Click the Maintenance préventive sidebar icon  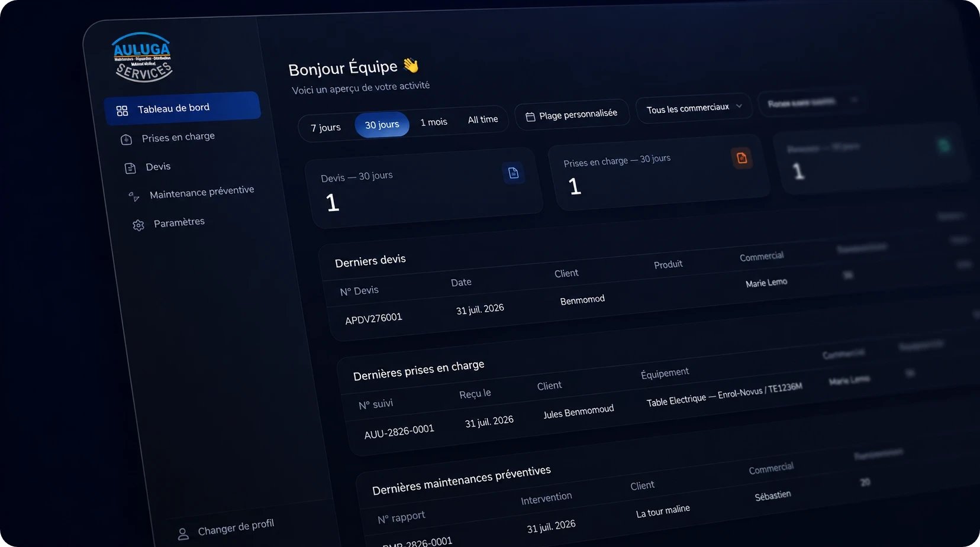(x=134, y=196)
